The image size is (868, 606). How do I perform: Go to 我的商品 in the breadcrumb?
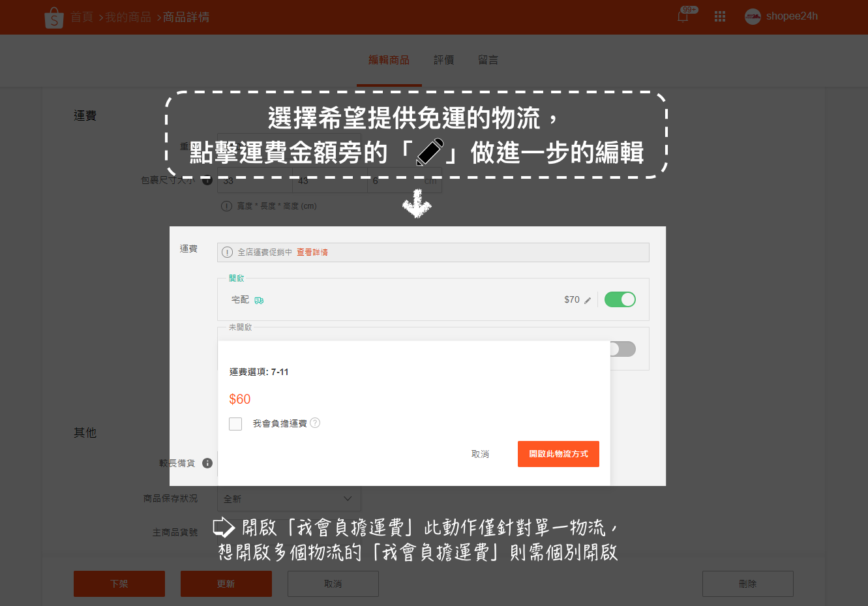click(x=128, y=17)
